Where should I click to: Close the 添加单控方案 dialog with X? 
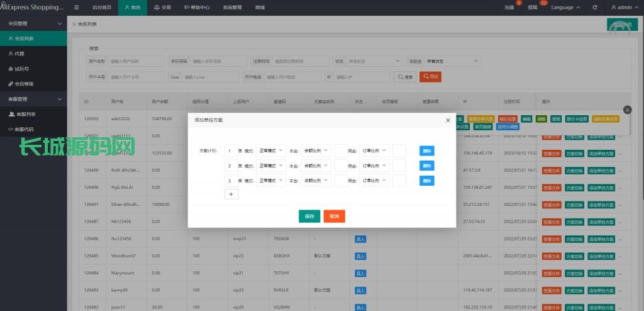pos(448,120)
